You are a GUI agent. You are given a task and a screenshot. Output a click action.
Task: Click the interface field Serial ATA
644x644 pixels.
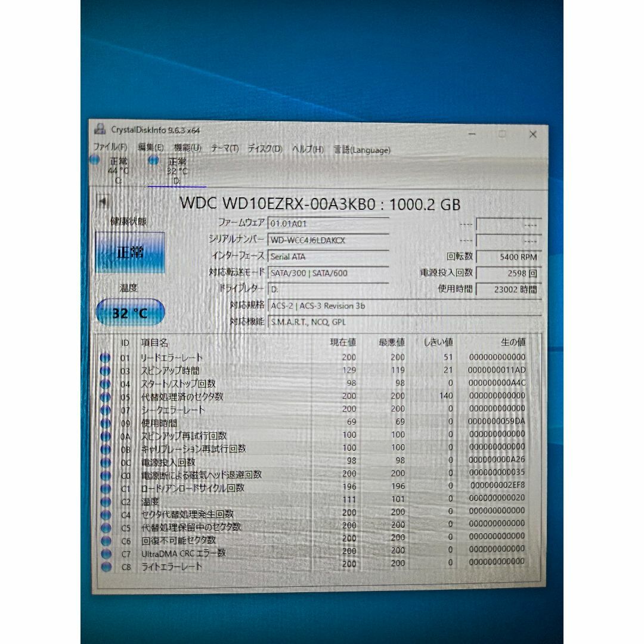pos(328,256)
